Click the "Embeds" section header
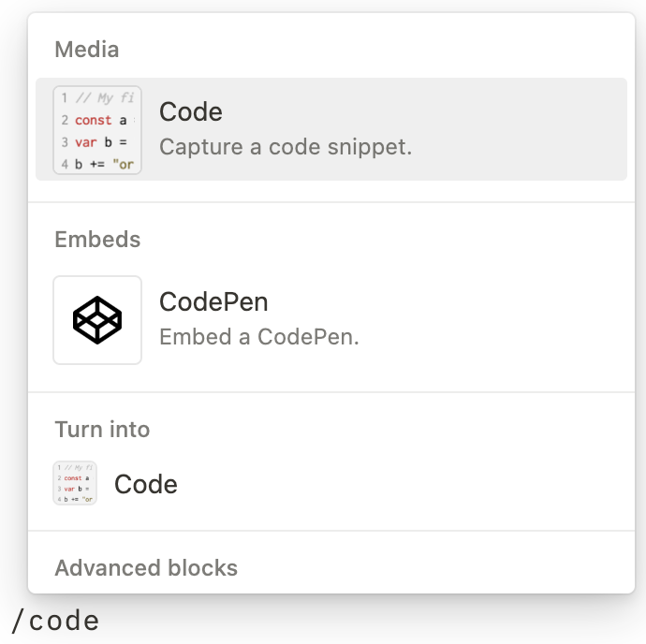This screenshot has width=646, height=644. point(97,240)
